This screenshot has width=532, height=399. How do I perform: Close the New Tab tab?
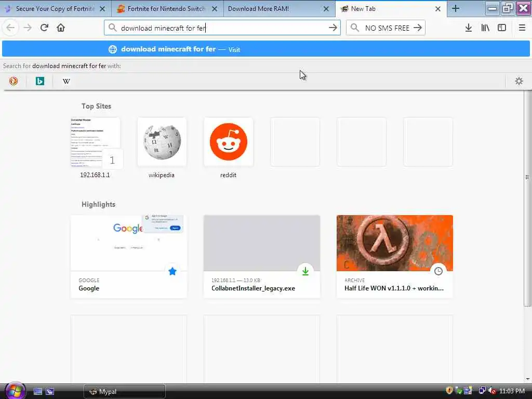coord(438,9)
